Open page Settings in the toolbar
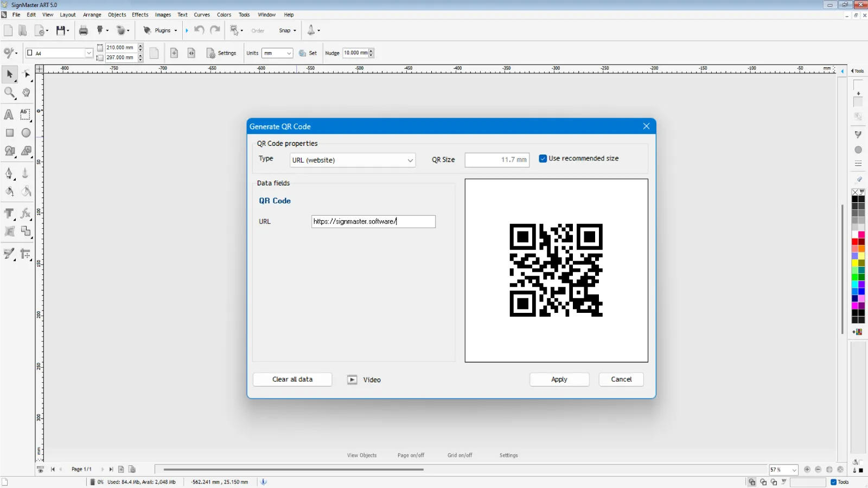The height and width of the screenshot is (488, 868). [221, 53]
